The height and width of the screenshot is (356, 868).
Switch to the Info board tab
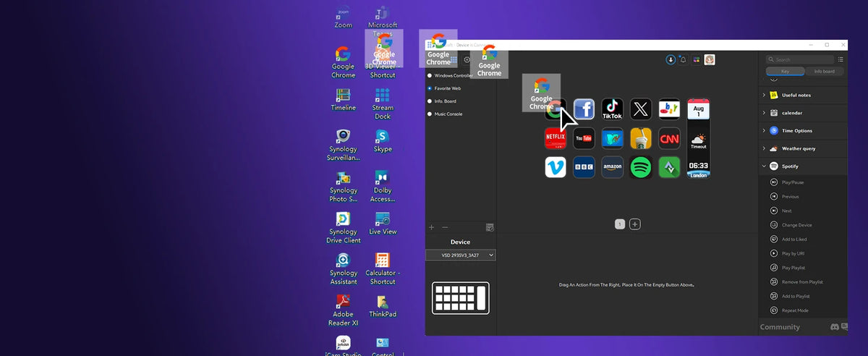[824, 71]
